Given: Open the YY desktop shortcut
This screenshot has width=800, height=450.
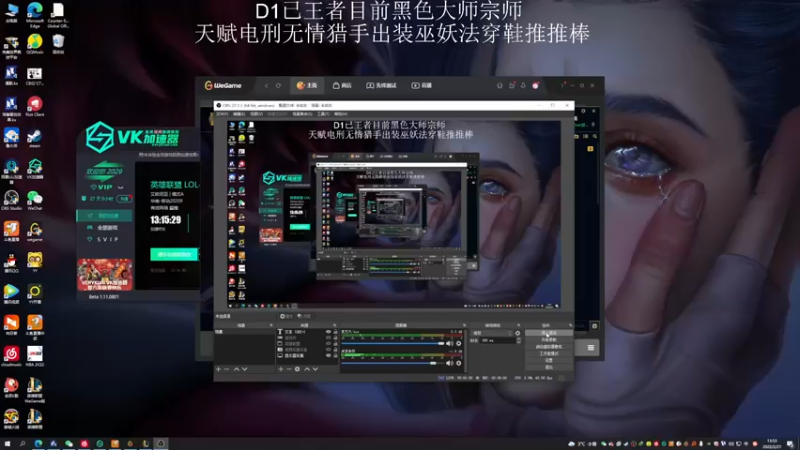Looking at the screenshot, I should point(35,263).
